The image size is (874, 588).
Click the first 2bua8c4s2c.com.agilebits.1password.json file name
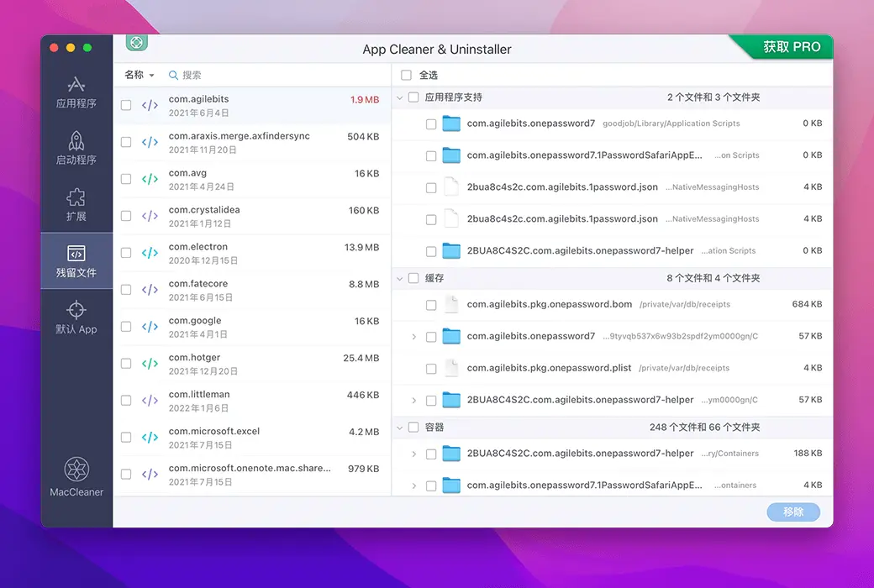click(x=562, y=186)
